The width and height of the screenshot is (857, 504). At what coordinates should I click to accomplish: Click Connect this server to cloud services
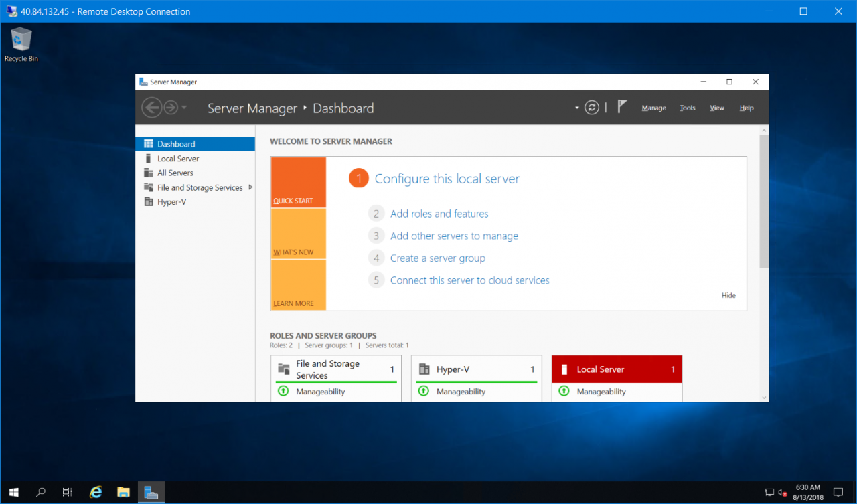point(470,280)
